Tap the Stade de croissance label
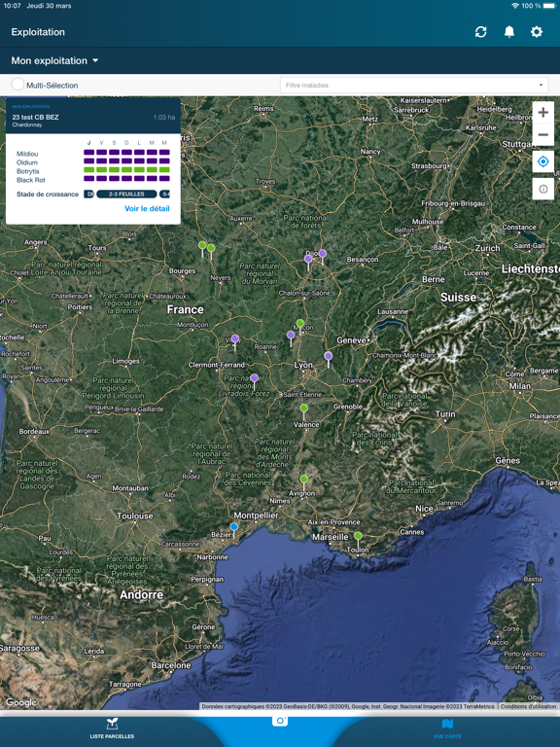 click(x=48, y=194)
